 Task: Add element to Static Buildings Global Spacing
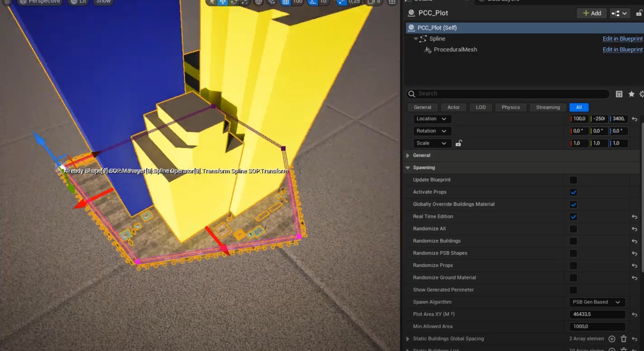612,339
